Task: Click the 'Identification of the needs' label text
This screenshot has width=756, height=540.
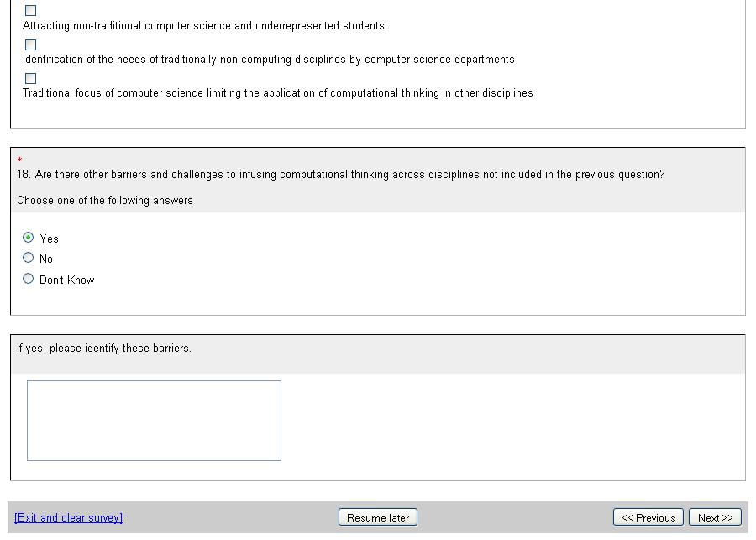Action: click(x=268, y=60)
